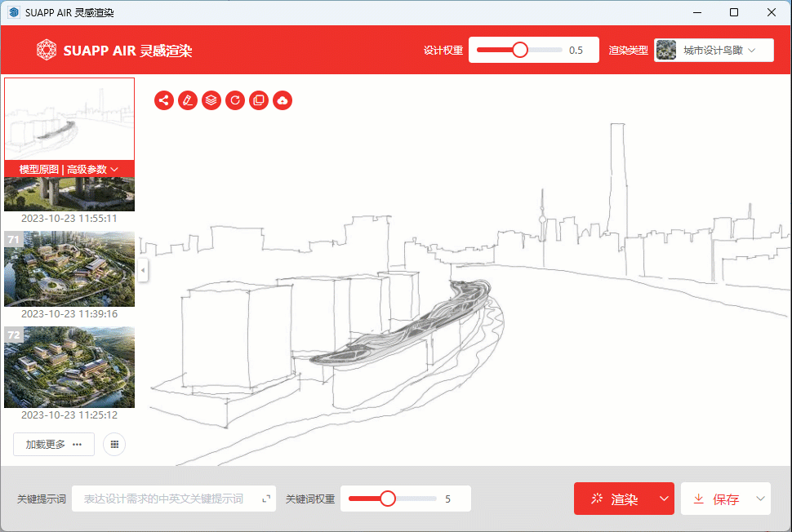792x532 pixels.
Task: Open the arrow next to 渲染 button
Action: pos(664,499)
